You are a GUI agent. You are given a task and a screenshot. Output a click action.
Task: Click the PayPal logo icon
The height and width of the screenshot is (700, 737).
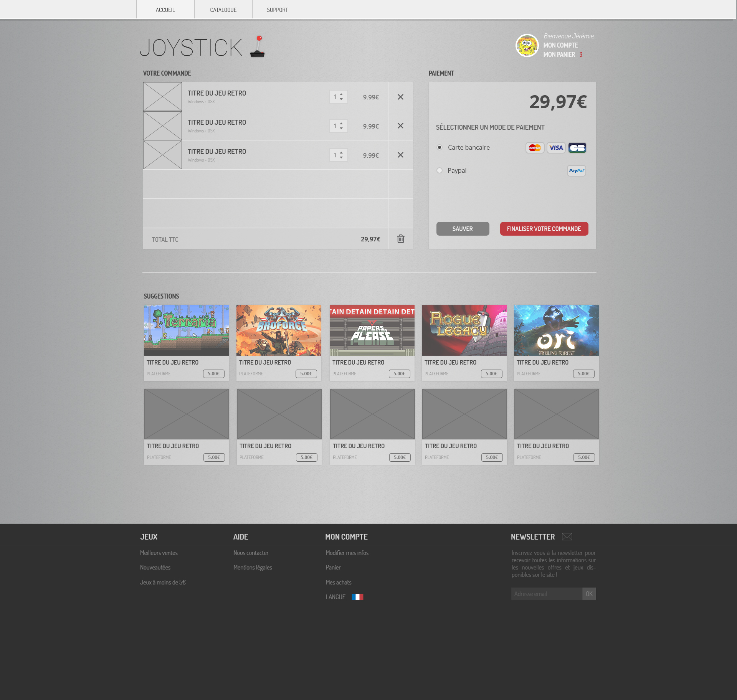pos(576,171)
